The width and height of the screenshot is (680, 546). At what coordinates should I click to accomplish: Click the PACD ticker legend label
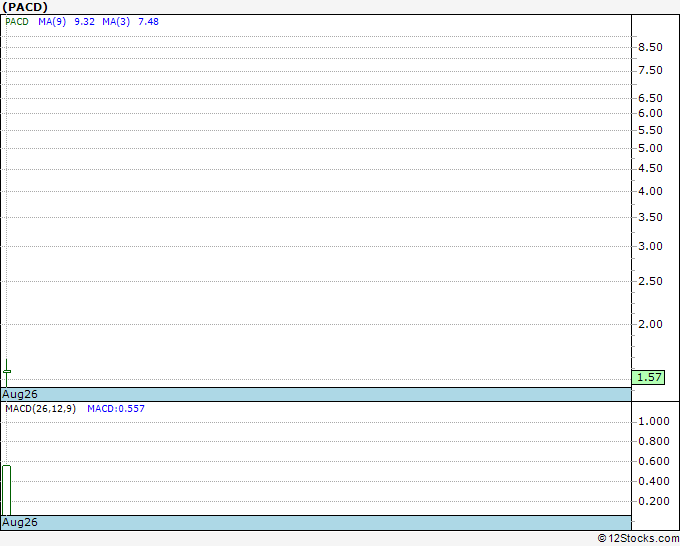coord(17,22)
